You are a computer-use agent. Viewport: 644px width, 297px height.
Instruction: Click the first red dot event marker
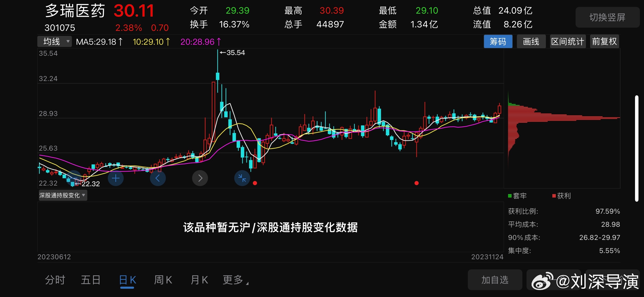[x=255, y=183]
